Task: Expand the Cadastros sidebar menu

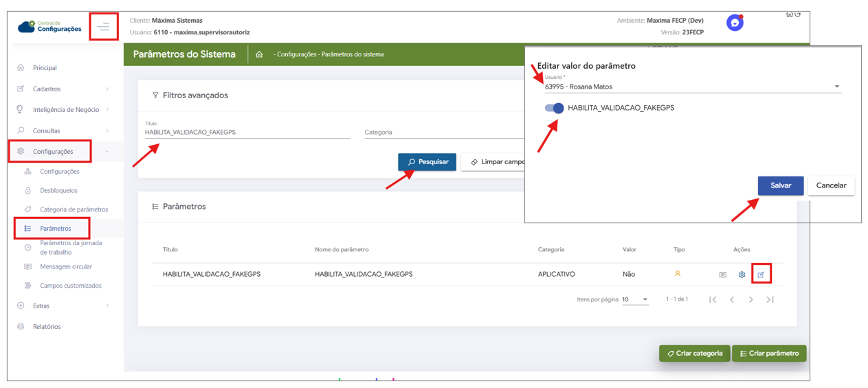Action: point(62,89)
